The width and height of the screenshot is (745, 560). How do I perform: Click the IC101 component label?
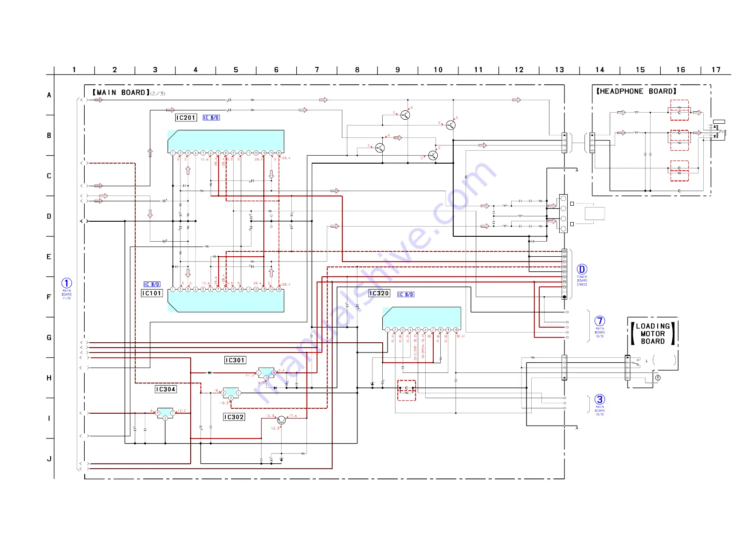[x=152, y=294]
